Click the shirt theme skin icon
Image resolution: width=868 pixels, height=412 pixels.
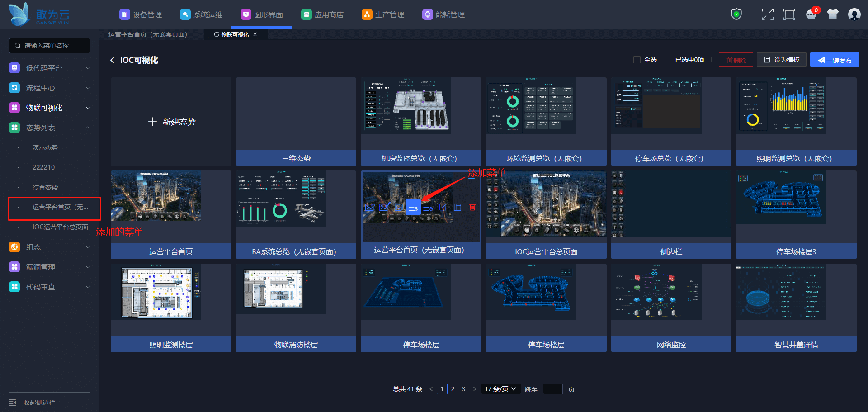point(833,14)
